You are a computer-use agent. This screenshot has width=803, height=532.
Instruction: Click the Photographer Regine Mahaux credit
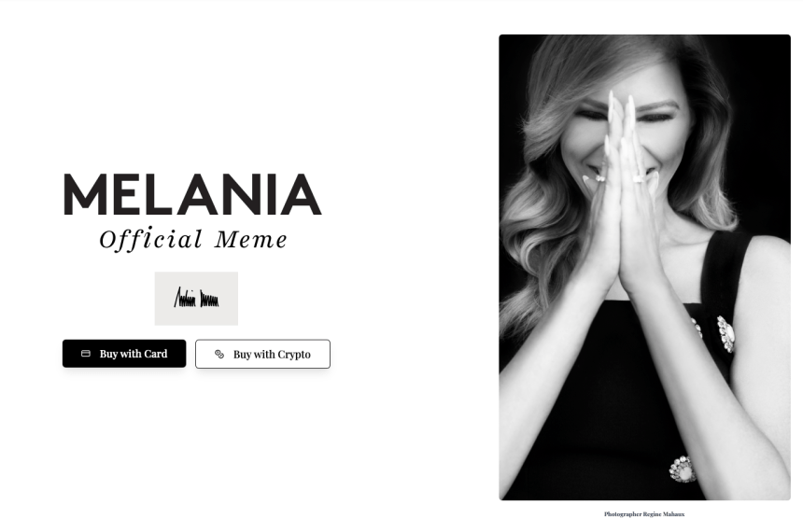pyautogui.click(x=644, y=514)
